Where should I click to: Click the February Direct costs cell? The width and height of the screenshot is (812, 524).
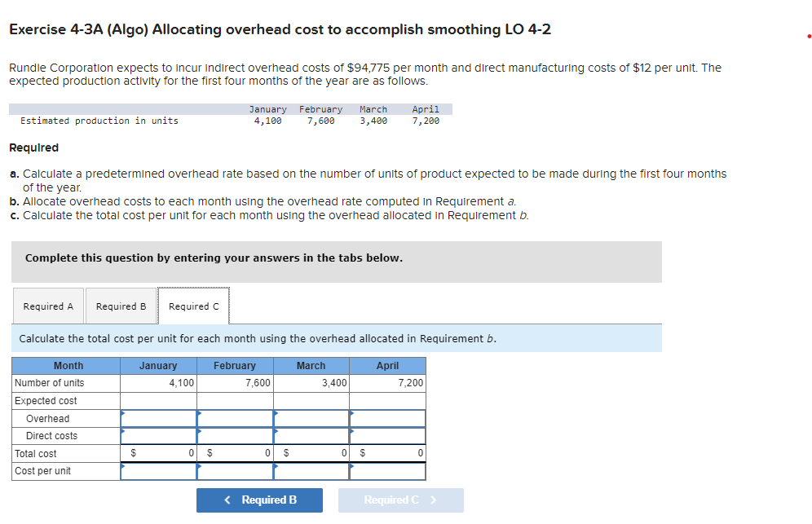coord(235,435)
